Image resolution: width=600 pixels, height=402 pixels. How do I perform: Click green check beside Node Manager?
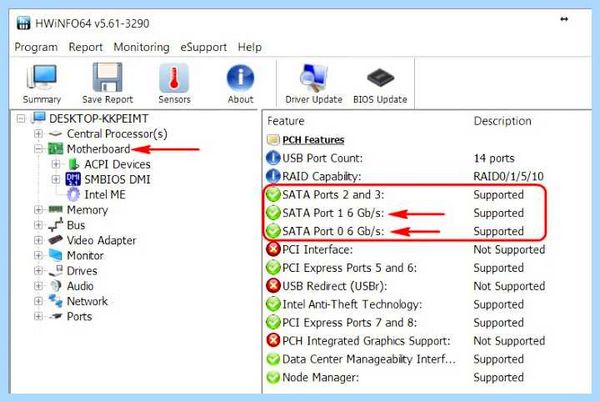point(273,377)
